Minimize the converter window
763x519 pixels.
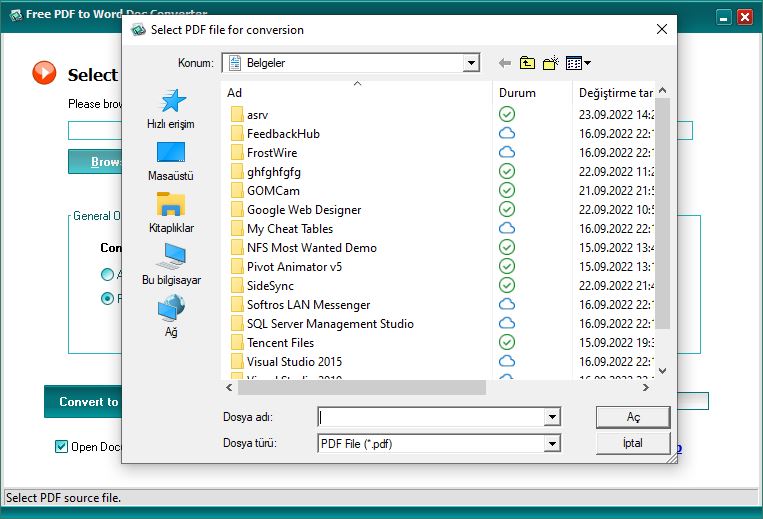click(724, 18)
